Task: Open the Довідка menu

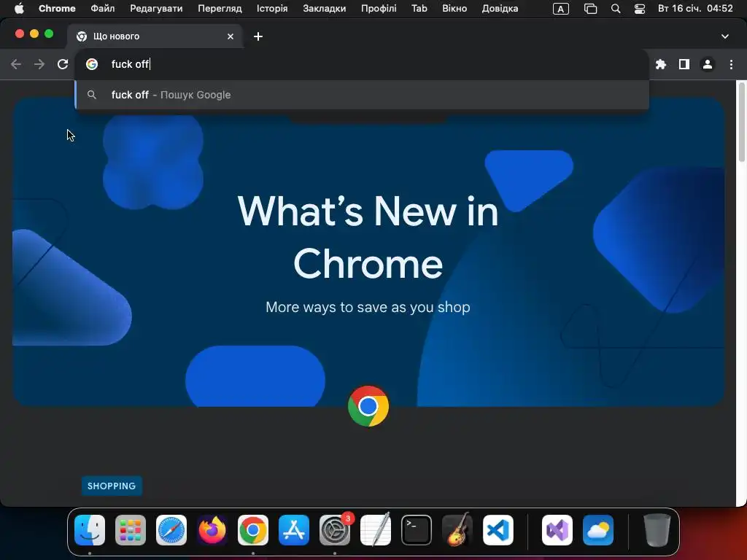Action: click(500, 9)
